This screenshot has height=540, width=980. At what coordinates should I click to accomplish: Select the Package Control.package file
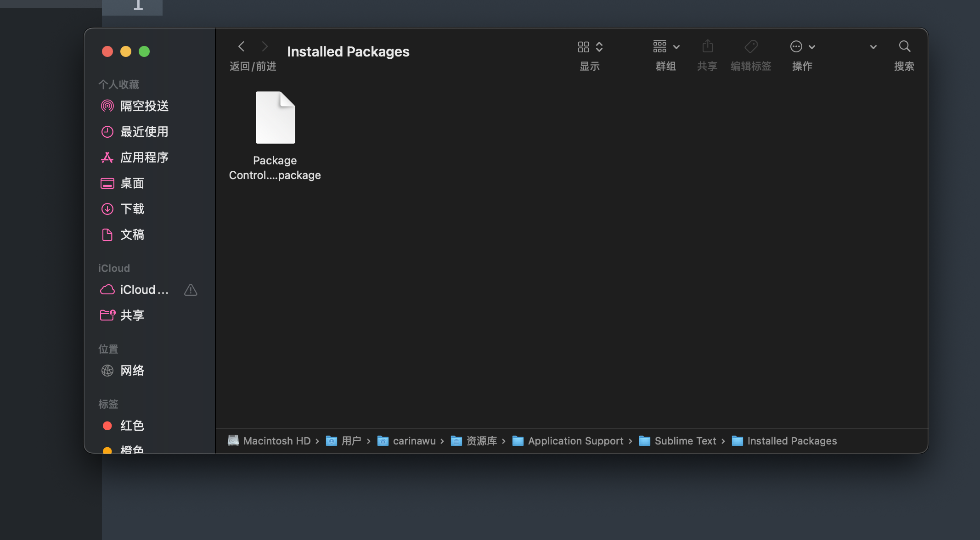(x=275, y=135)
